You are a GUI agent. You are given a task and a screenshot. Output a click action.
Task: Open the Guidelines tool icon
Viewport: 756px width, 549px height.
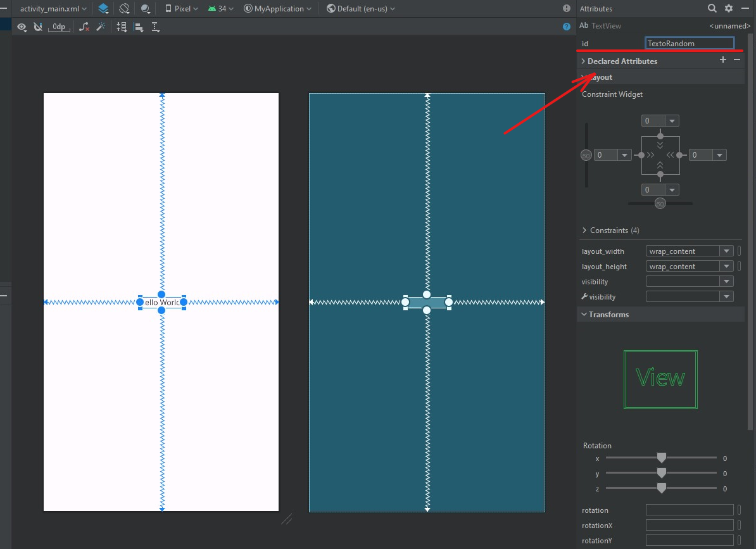[156, 27]
